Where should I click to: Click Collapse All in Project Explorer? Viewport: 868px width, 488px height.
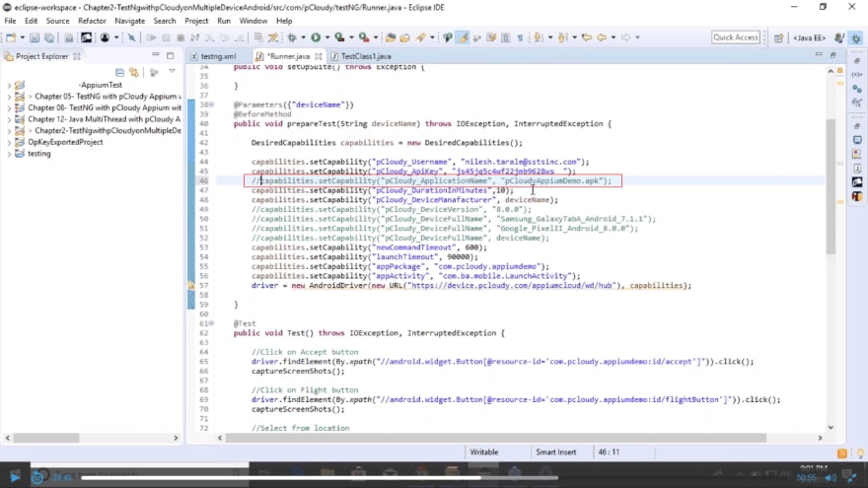pyautogui.click(x=119, y=72)
